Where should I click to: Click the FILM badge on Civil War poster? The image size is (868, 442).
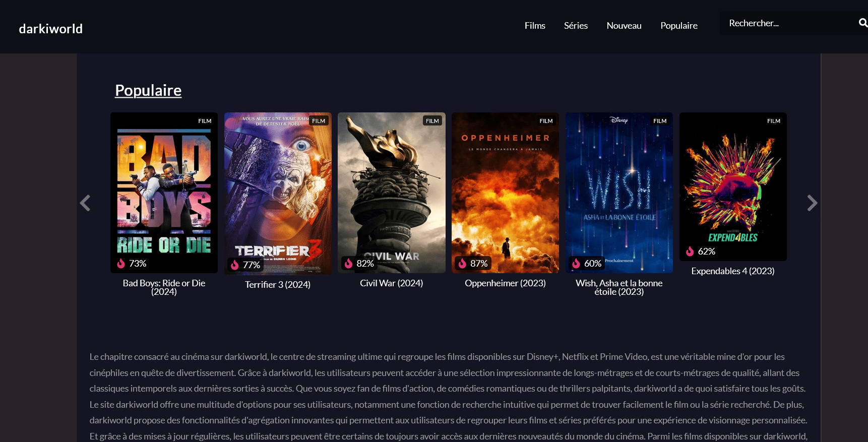pyautogui.click(x=432, y=121)
